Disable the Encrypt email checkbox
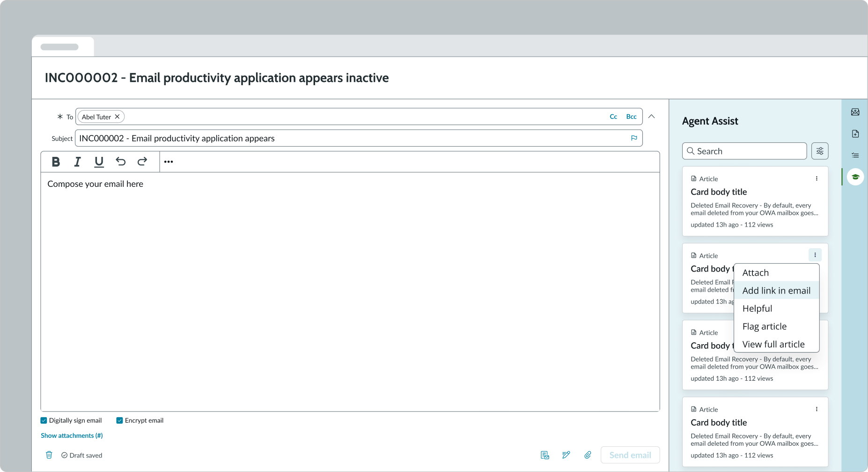The height and width of the screenshot is (472, 868). pyautogui.click(x=119, y=420)
